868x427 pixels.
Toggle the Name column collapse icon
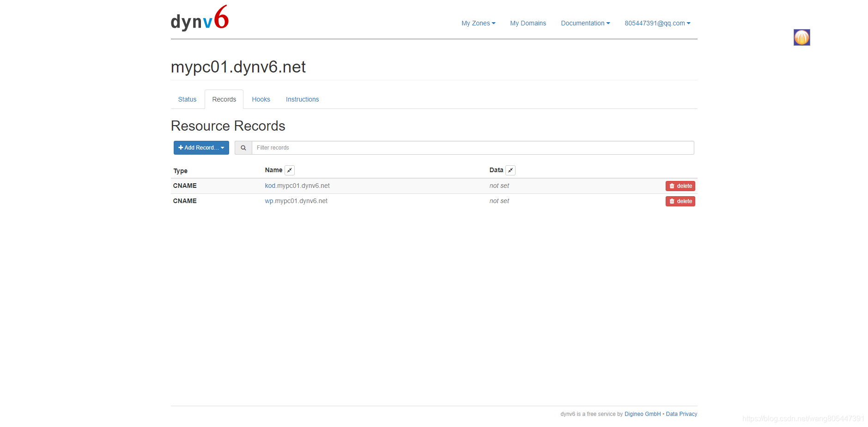click(x=290, y=170)
